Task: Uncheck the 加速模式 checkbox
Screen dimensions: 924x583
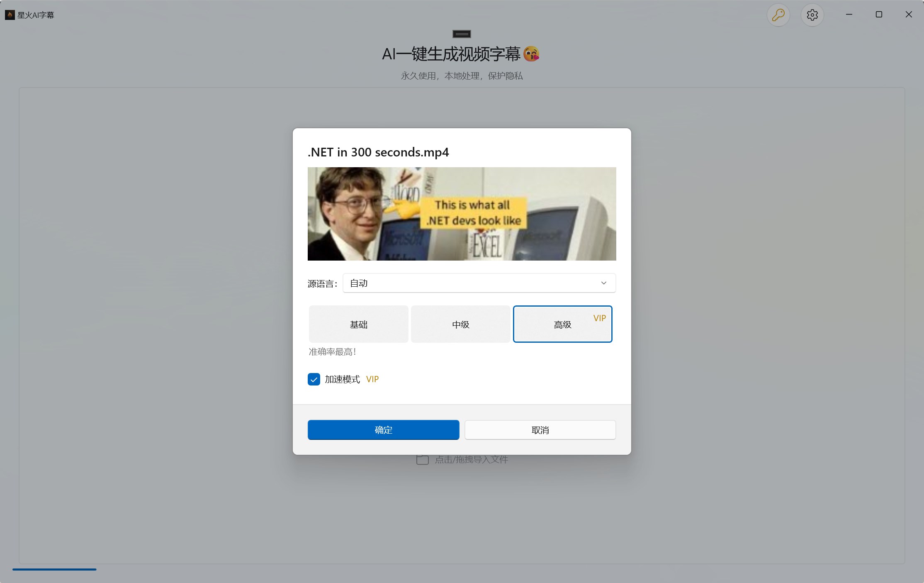Action: pos(314,379)
